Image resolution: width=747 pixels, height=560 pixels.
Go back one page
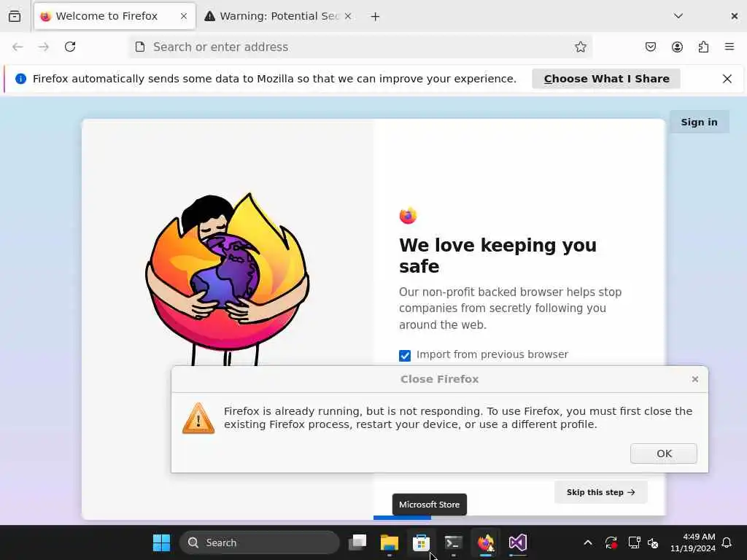tap(18, 47)
